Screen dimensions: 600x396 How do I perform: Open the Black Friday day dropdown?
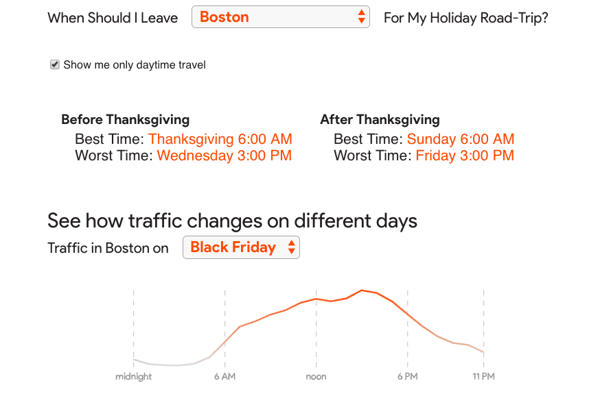241,247
